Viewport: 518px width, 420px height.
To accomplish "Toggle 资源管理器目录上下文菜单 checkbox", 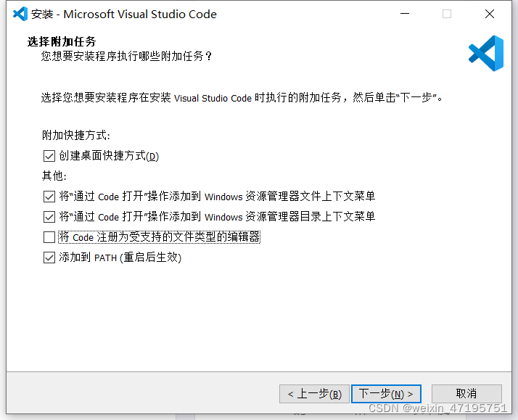I will (49, 217).
